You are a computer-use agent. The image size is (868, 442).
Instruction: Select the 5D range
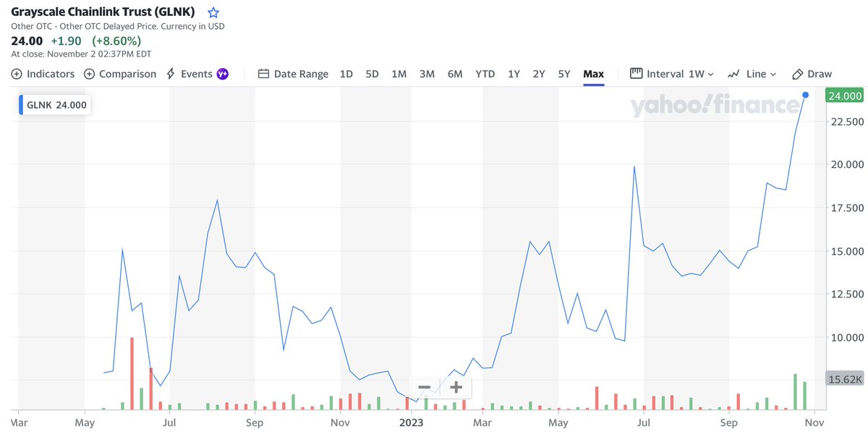372,74
